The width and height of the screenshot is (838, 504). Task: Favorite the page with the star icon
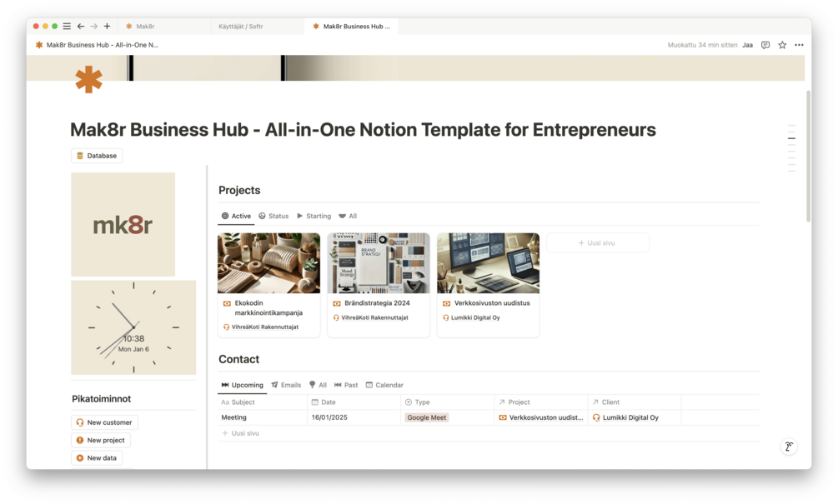(x=782, y=45)
